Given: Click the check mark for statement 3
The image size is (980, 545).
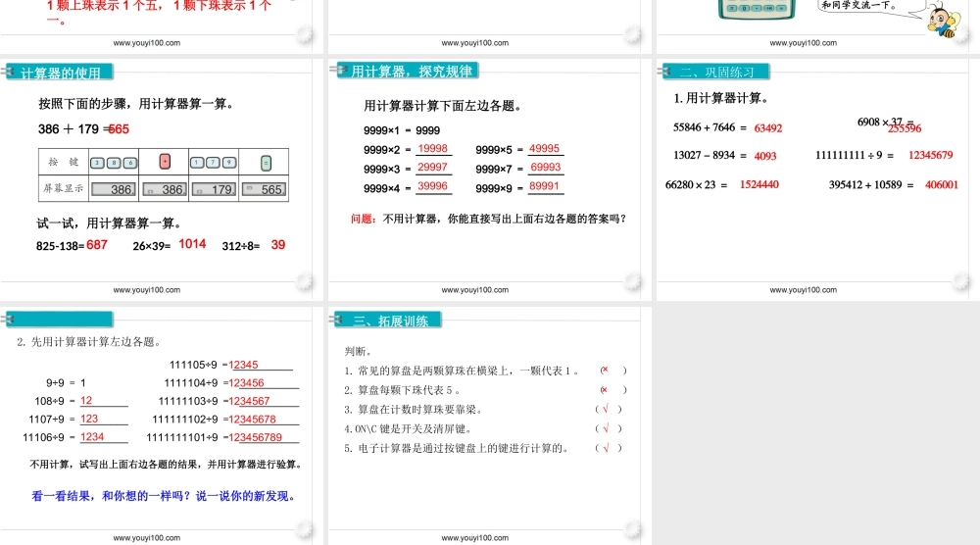Looking at the screenshot, I should click(x=607, y=409).
